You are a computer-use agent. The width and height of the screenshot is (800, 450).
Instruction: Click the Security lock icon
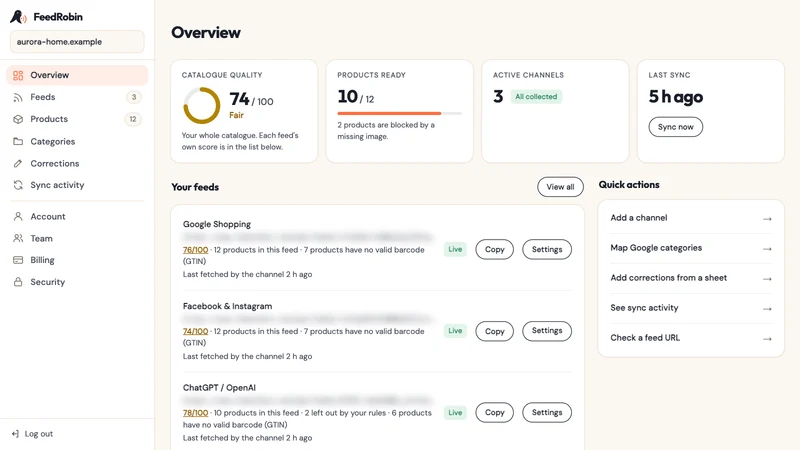[x=18, y=282]
